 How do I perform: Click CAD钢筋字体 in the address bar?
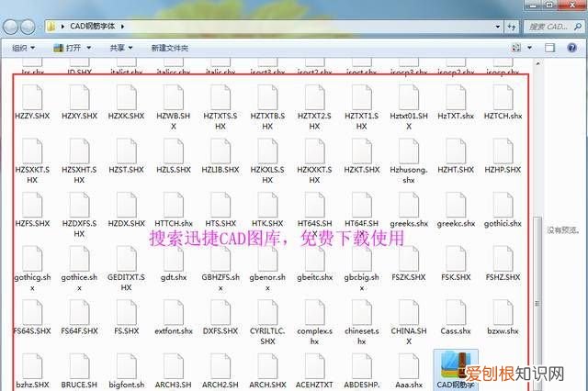click(93, 27)
